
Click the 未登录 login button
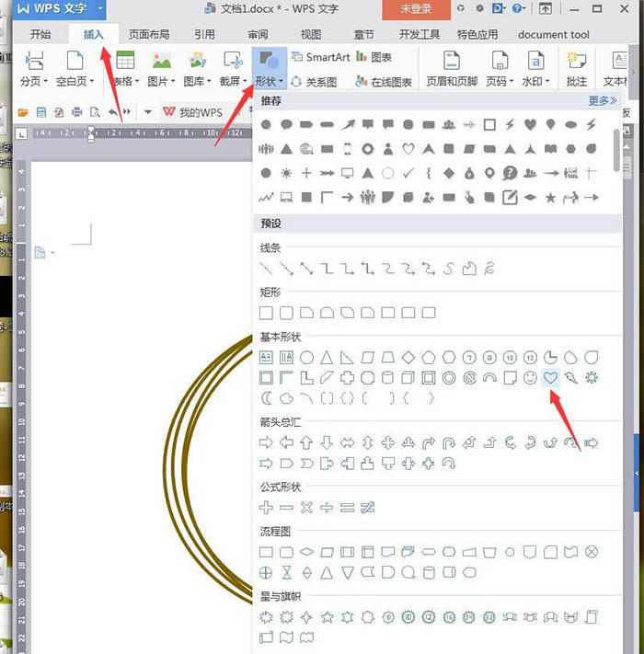416,9
